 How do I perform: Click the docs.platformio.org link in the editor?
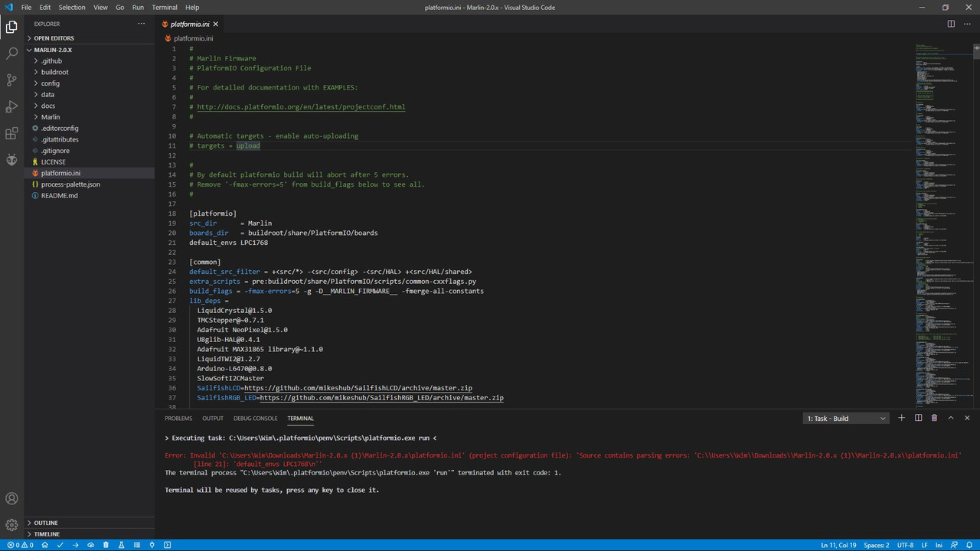(301, 107)
